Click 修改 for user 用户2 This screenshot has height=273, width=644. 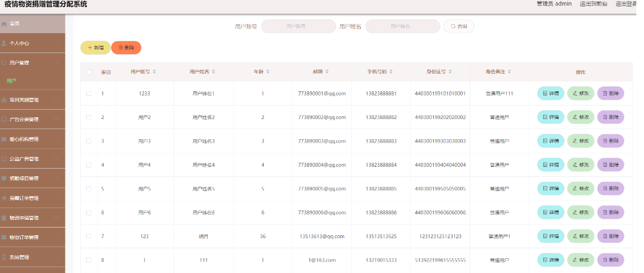581,117
